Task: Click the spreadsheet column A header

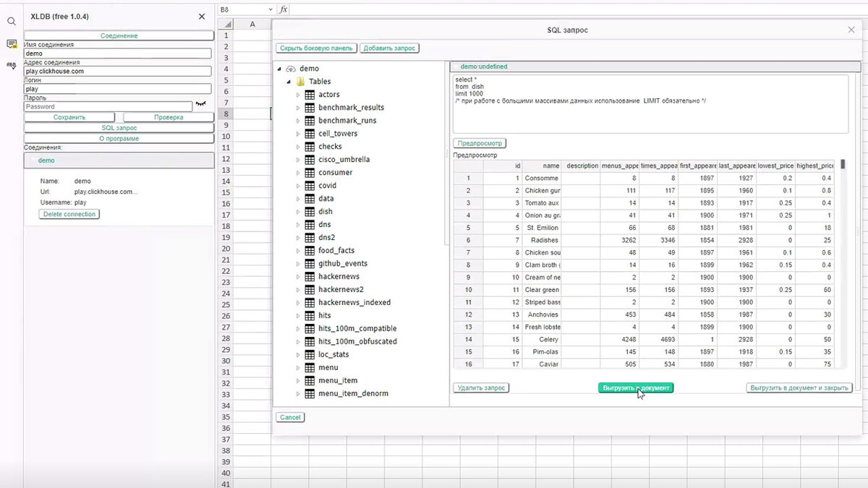Action: (252, 24)
